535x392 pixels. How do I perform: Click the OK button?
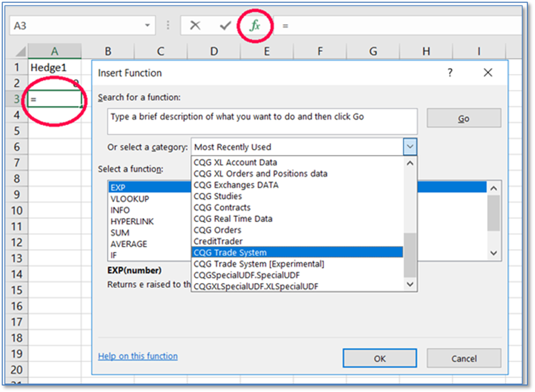(379, 359)
